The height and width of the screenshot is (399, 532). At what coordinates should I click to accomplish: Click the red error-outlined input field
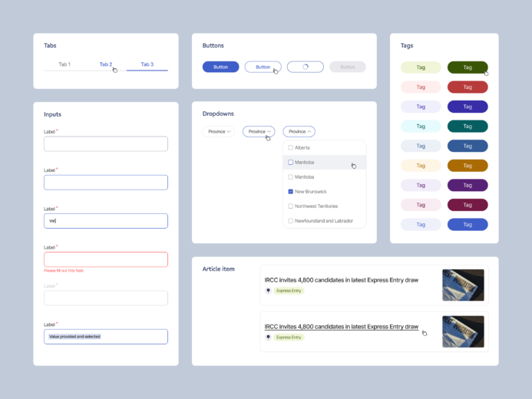(x=106, y=259)
